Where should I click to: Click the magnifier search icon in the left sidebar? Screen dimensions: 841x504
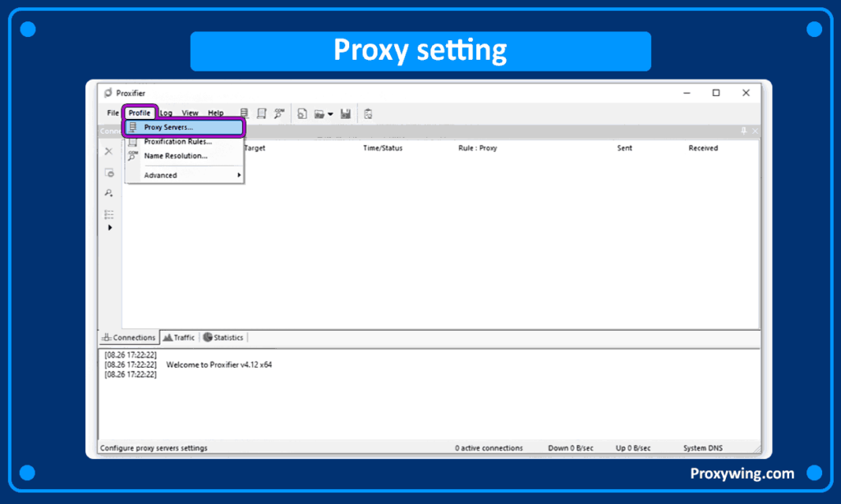point(109,193)
